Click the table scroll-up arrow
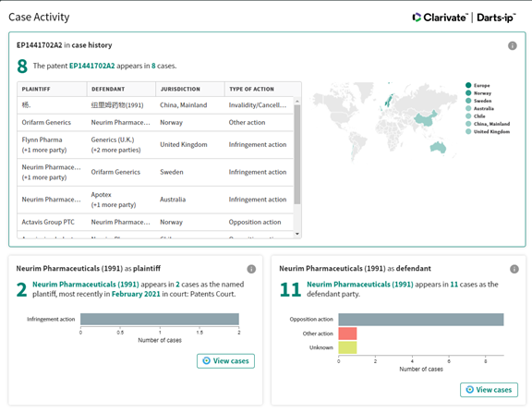 click(x=297, y=101)
